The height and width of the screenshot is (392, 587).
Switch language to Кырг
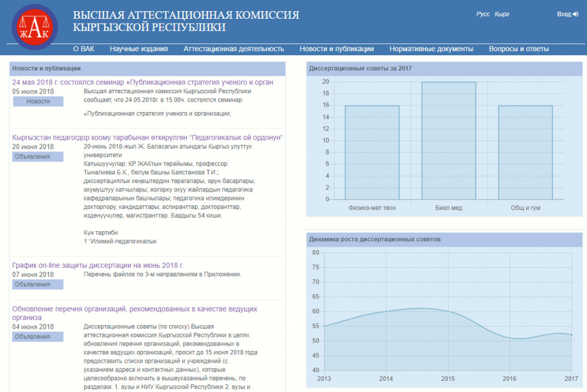pyautogui.click(x=502, y=14)
